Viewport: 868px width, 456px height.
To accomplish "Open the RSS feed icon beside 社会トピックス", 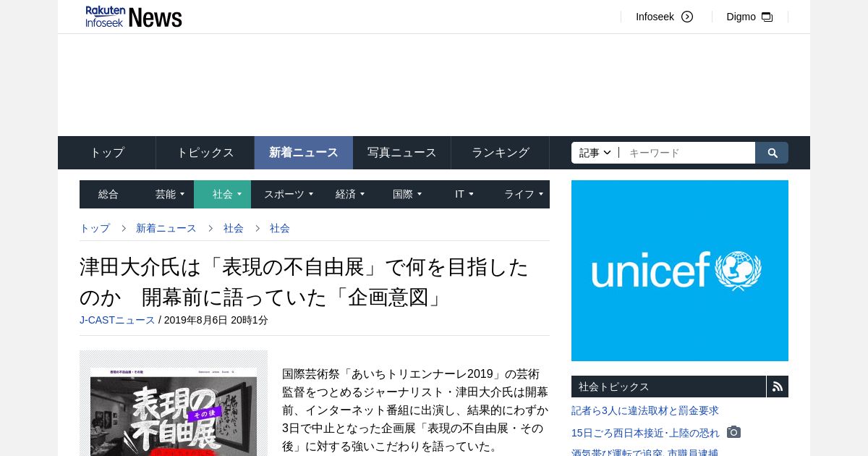I will 778,387.
